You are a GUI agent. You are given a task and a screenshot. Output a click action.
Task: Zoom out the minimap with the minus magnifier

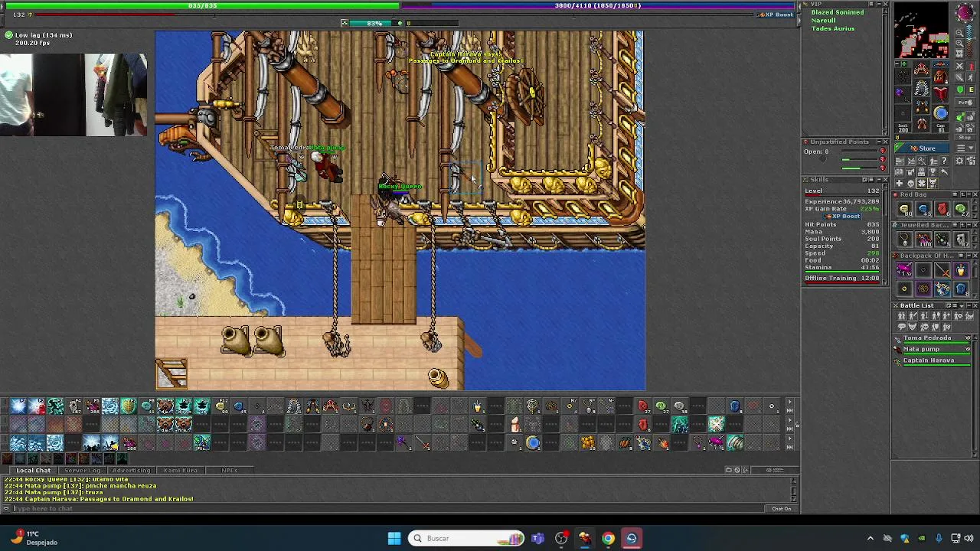(959, 33)
